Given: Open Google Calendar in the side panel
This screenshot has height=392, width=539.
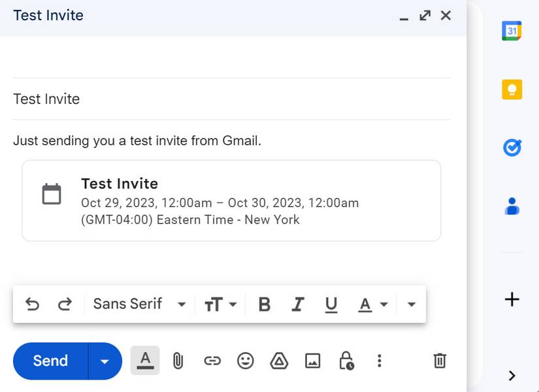Looking at the screenshot, I should click(512, 31).
